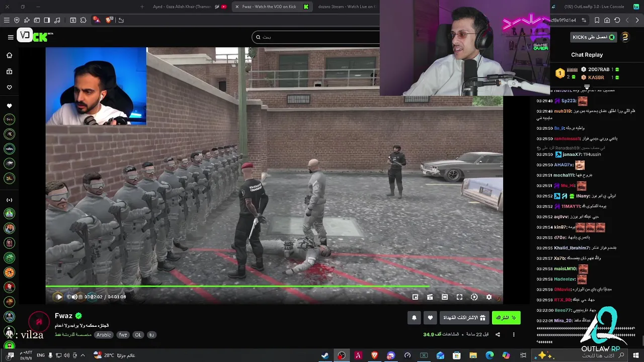Select the tu tag
This screenshot has height=362, width=644.
pyautogui.click(x=151, y=335)
